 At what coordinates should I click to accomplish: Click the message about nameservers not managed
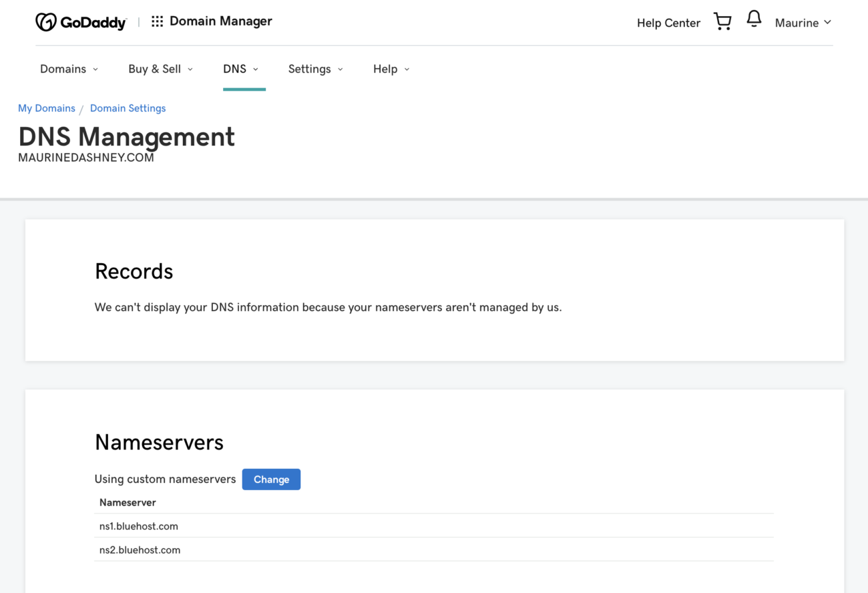(x=328, y=308)
